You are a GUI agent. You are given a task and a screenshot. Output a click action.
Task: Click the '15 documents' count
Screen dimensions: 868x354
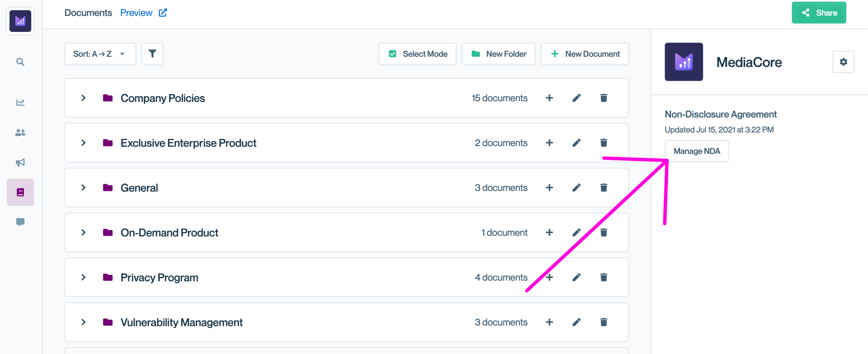tap(500, 98)
